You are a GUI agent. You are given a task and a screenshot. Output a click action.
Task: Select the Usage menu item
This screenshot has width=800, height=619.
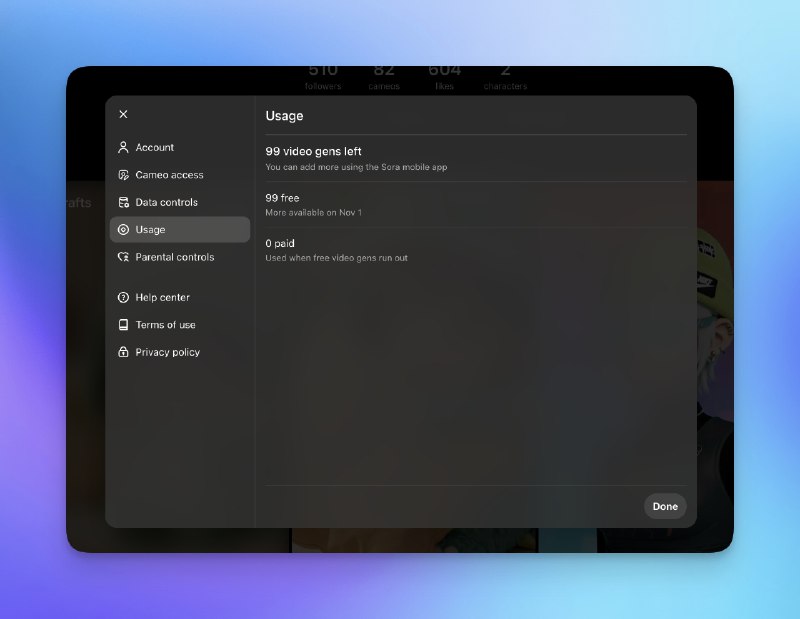(x=180, y=230)
